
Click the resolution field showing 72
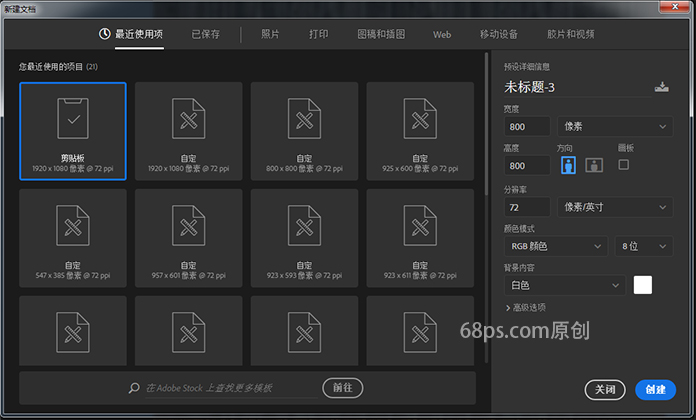[527, 207]
